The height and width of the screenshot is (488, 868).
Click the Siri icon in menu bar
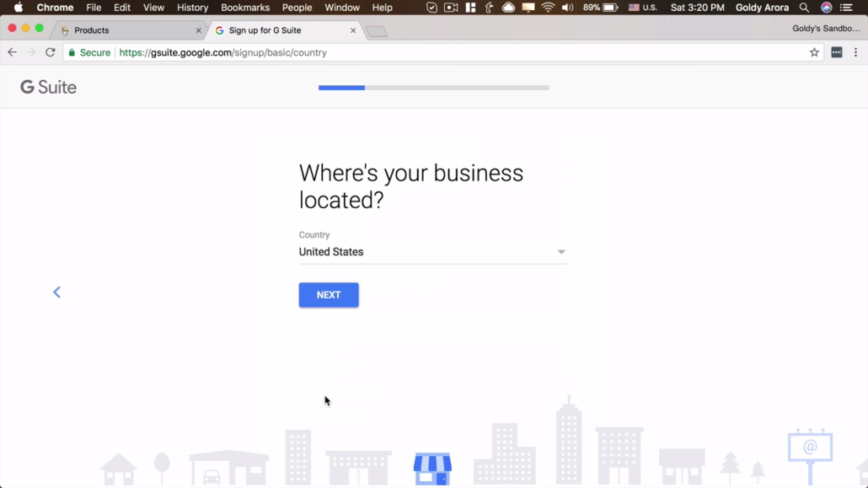coord(826,8)
